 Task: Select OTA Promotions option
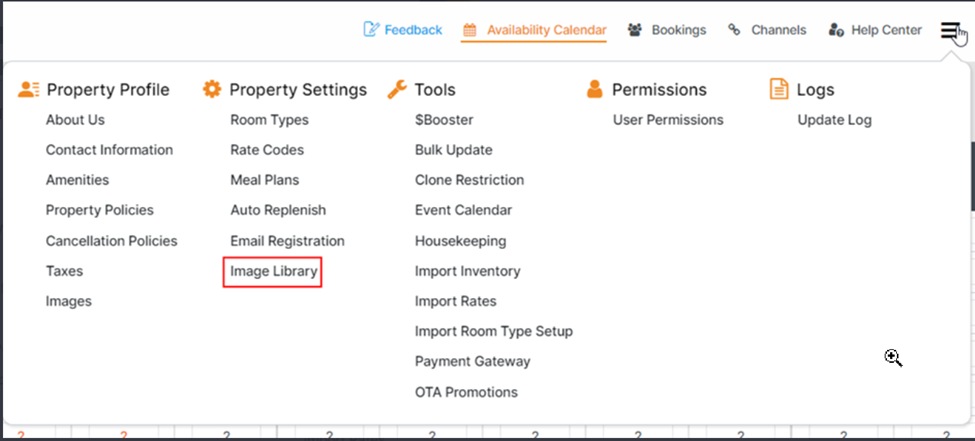coord(466,392)
